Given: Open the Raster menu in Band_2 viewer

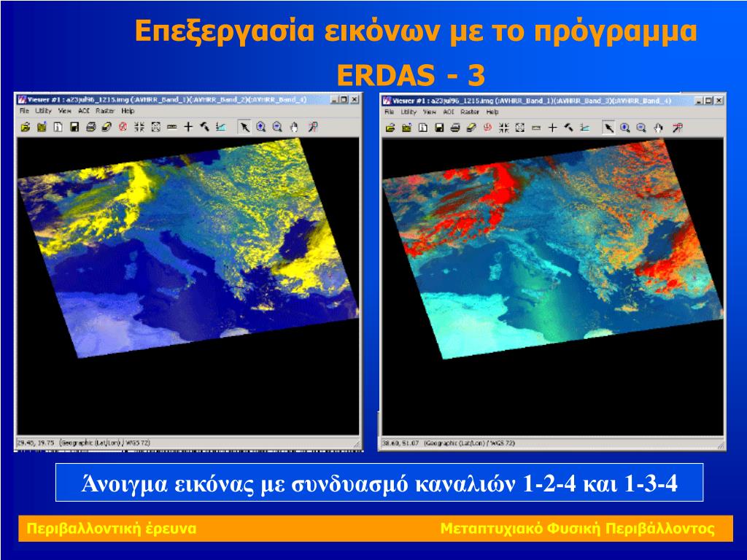Looking at the screenshot, I should point(105,111).
